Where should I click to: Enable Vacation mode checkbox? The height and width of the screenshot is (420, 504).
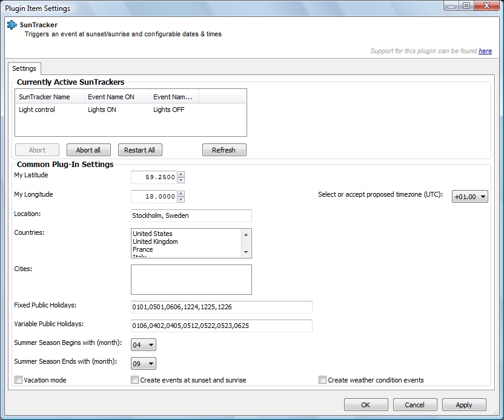click(19, 380)
